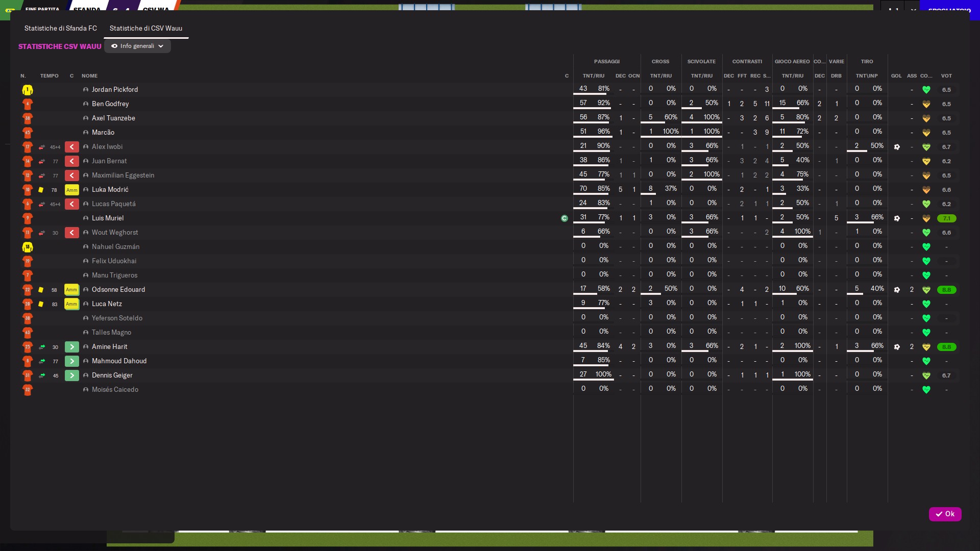Sort by ASS column header
Viewport: 980px width, 551px height.
click(912, 76)
